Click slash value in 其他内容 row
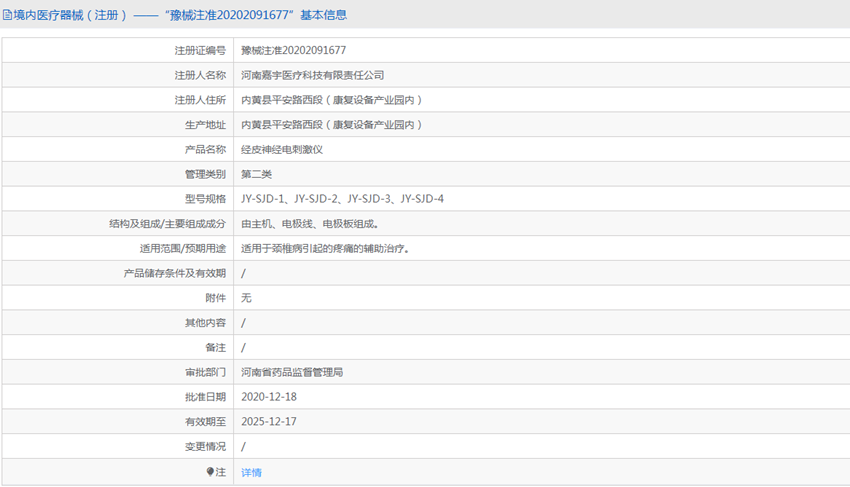This screenshot has height=487, width=850. [x=243, y=323]
